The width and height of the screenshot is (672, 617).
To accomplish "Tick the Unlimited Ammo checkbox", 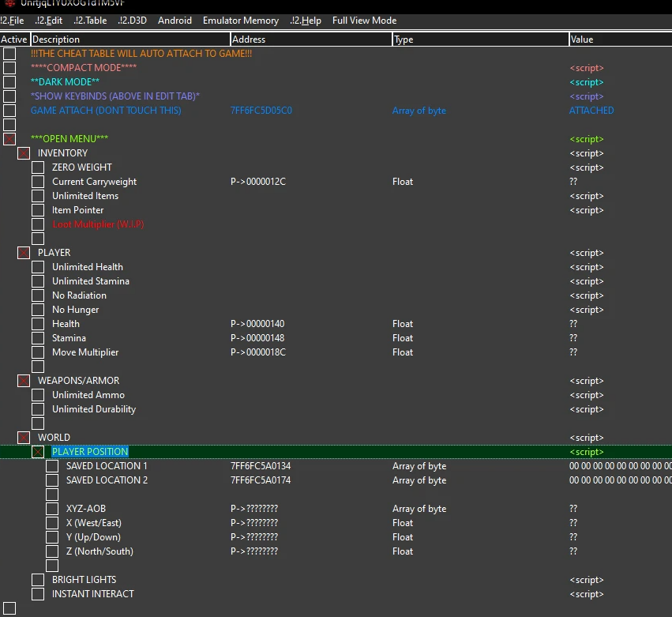I will point(38,395).
